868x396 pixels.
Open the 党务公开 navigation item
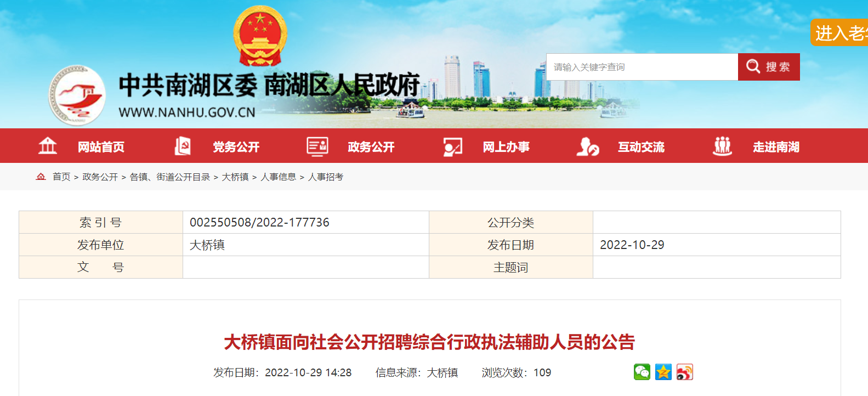click(236, 147)
